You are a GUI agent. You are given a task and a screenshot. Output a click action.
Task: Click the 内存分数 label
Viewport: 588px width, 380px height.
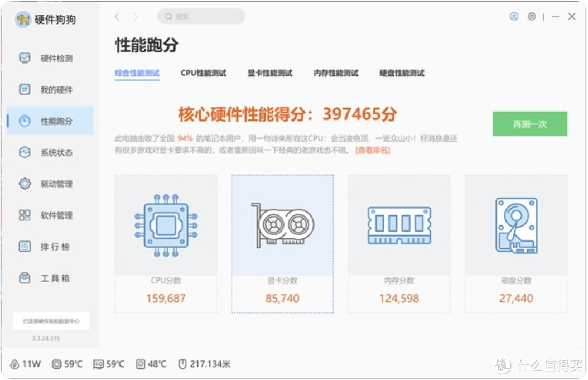tap(399, 281)
